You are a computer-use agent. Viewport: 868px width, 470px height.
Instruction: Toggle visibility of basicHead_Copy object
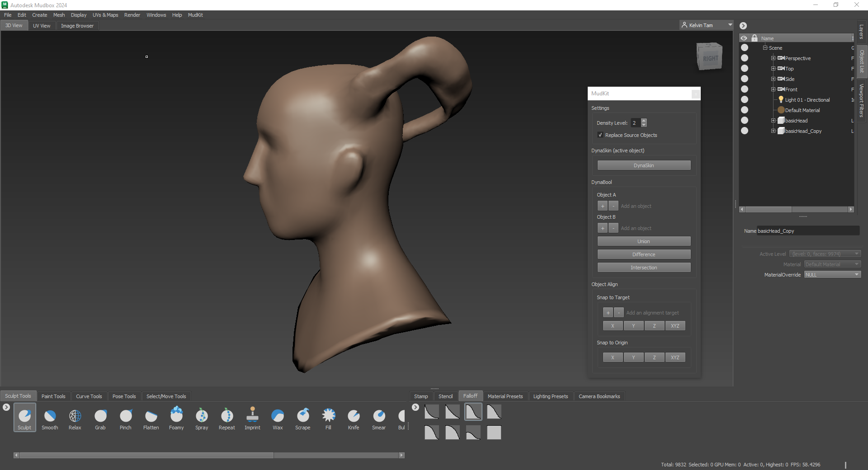point(745,131)
